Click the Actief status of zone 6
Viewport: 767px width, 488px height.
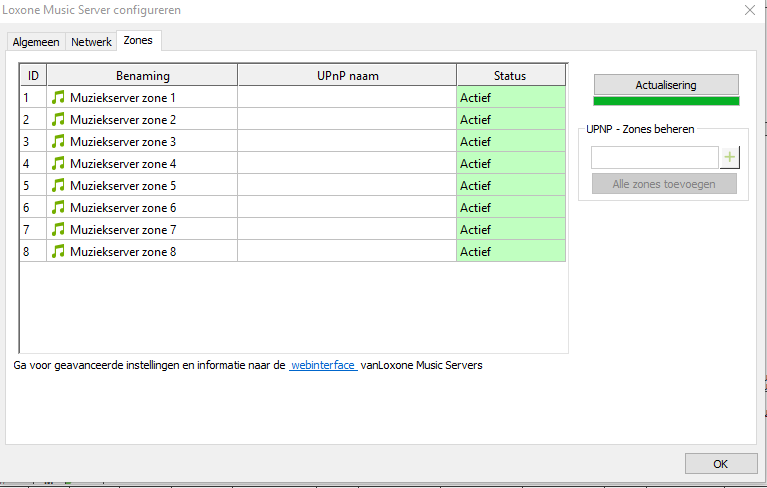(x=511, y=208)
